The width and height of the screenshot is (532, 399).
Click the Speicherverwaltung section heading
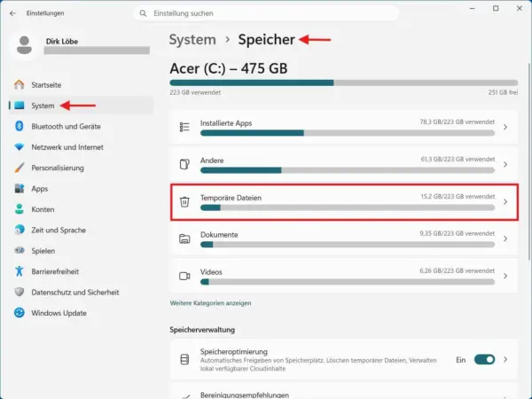(x=202, y=330)
